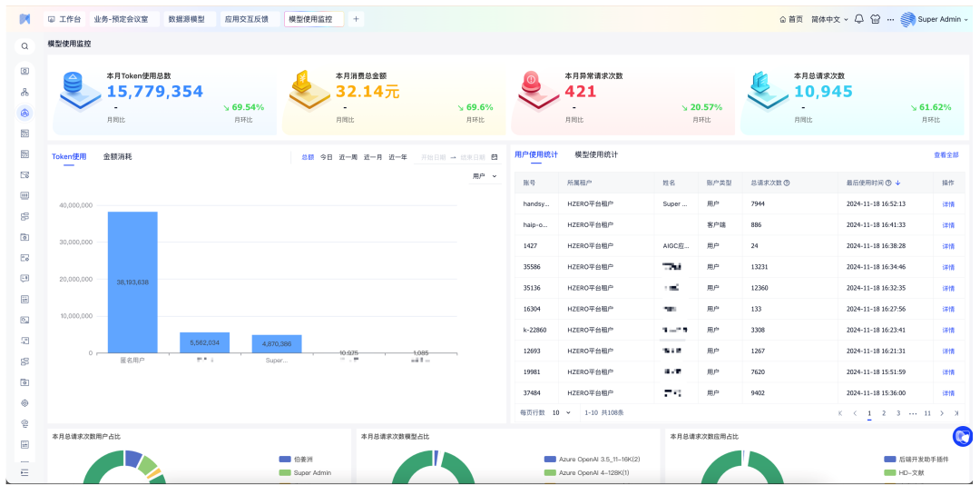Viewport: 980px width, 495px height.
Task: Click the calendar icon in date range picker
Action: pyautogui.click(x=495, y=157)
